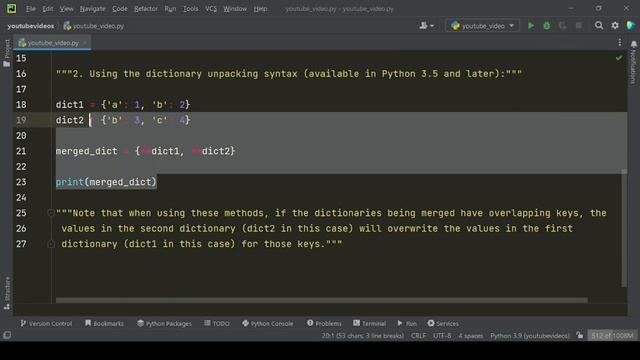The image size is (640, 360).
Task: Open the Project tool window sidebar
Action: tap(7, 53)
